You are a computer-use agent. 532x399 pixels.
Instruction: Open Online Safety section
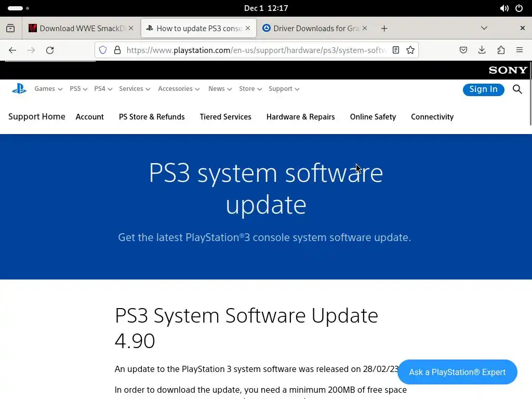click(x=373, y=117)
